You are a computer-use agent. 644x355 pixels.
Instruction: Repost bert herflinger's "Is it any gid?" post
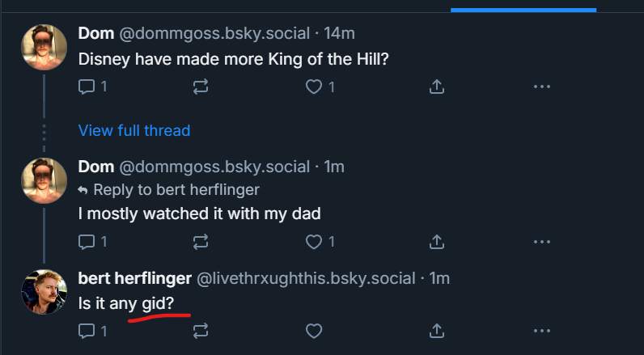pos(201,330)
